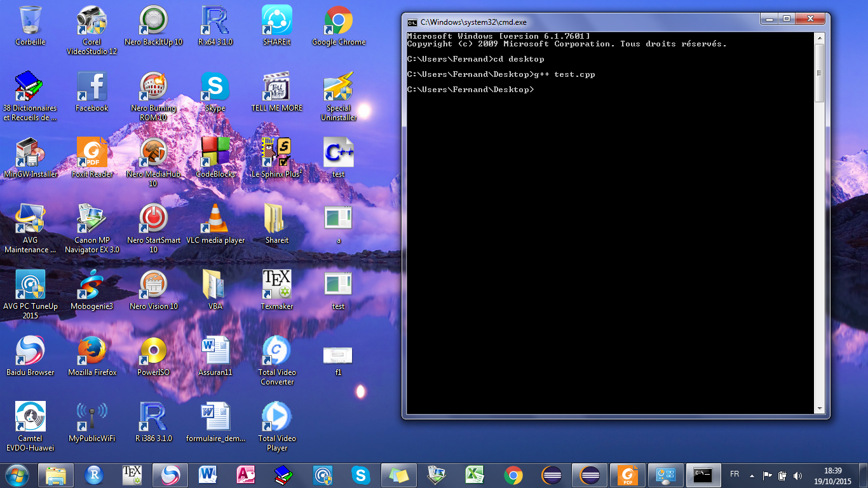This screenshot has width=868, height=488.
Task: Open the Corbeille recycle bin icon
Action: pos(31,25)
